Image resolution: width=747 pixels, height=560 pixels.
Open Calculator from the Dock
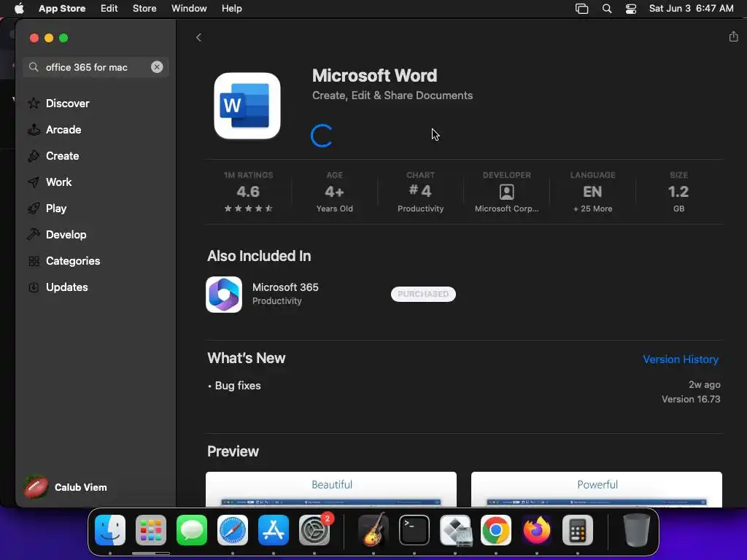tap(578, 530)
